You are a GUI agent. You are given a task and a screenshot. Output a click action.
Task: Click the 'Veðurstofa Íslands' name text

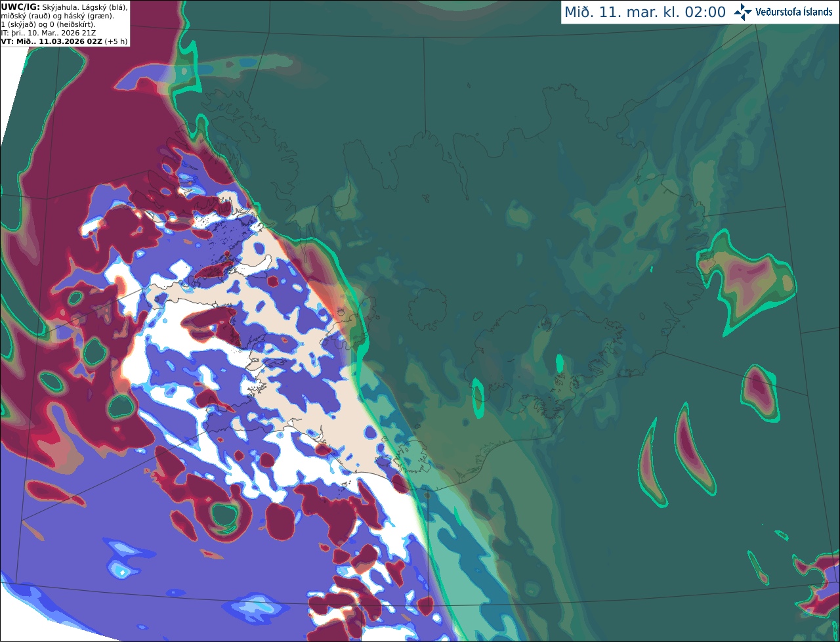(794, 12)
